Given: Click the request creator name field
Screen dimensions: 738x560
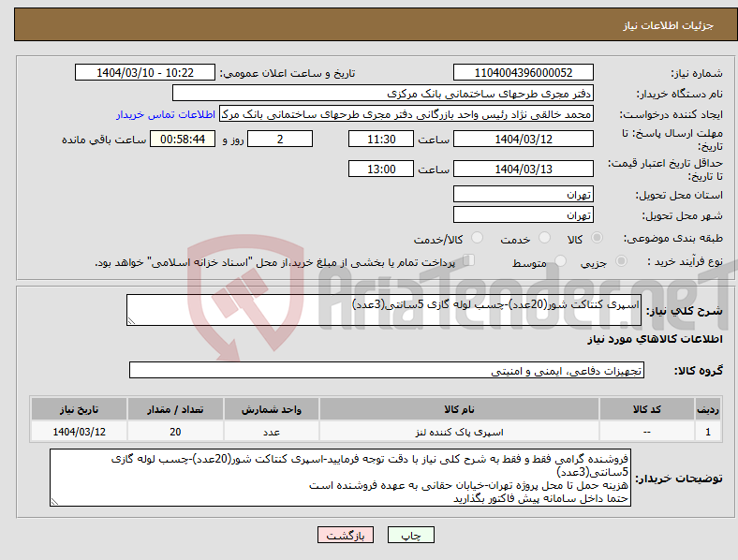Looking at the screenshot, I should tap(406, 114).
